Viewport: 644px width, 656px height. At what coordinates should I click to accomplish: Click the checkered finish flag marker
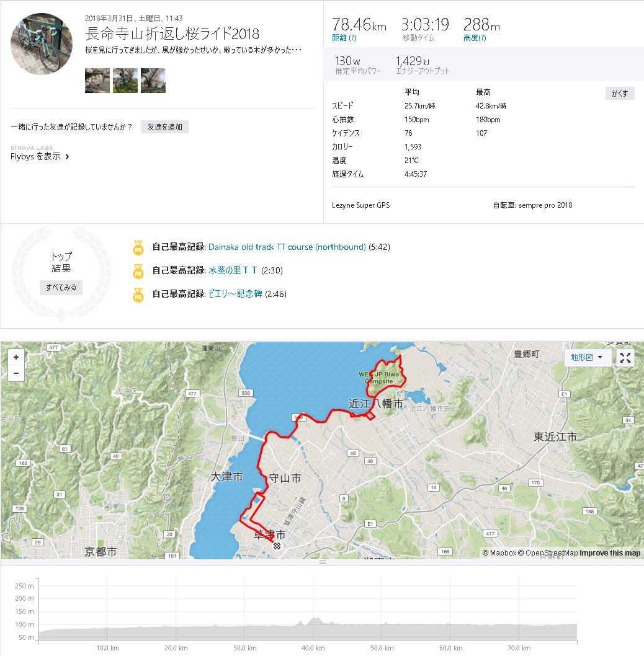[277, 546]
